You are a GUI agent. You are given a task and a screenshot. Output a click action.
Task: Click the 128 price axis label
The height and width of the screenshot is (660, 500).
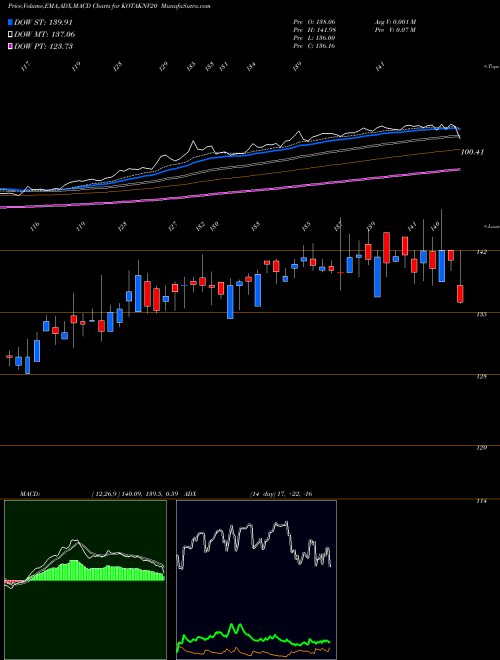coord(482,376)
